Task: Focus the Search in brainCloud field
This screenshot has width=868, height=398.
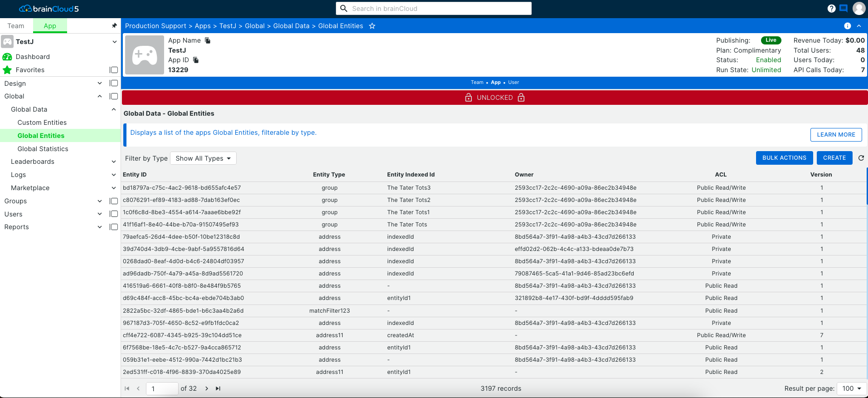Action: point(434,9)
